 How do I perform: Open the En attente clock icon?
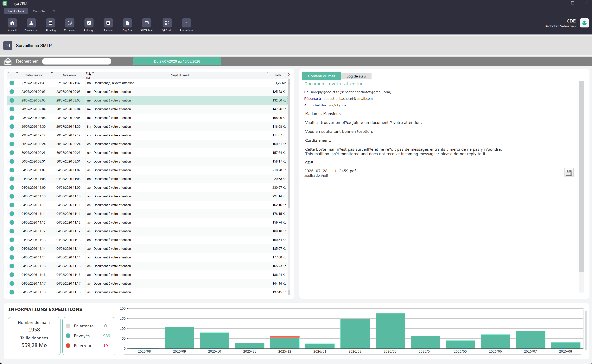pos(70,23)
